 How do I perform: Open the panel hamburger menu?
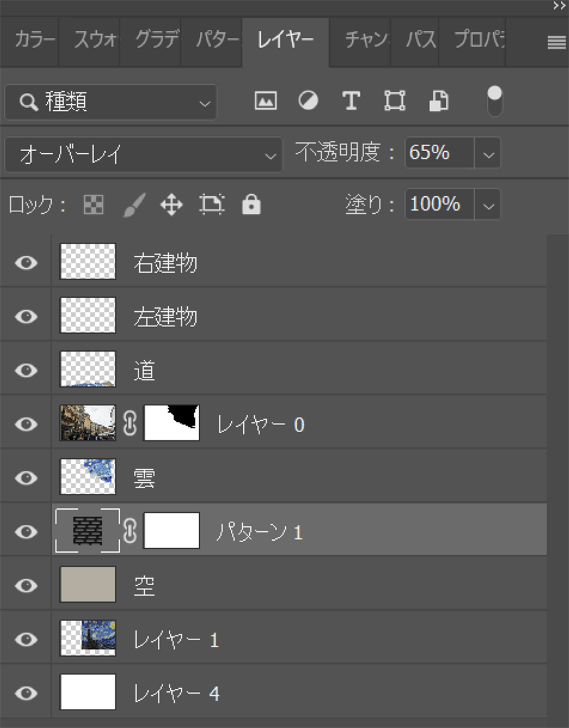coord(556,43)
